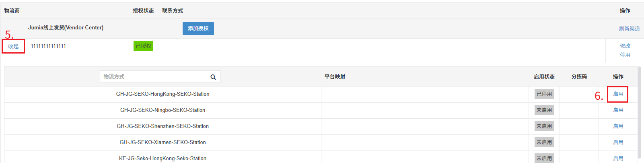Click the 停用 link under 修改
The width and height of the screenshot is (644, 163).
point(625,55)
